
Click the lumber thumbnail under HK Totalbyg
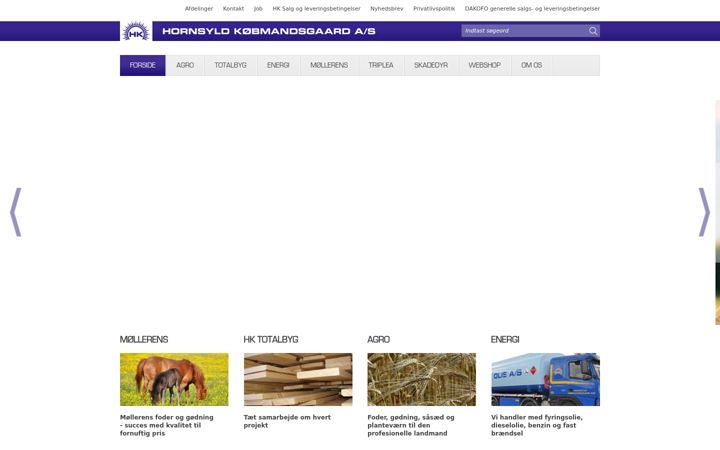coord(298,379)
